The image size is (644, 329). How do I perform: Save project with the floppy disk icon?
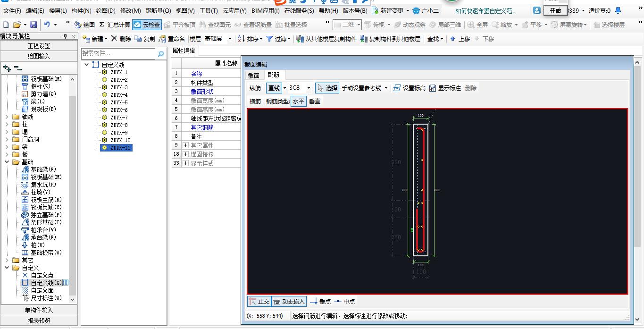click(x=33, y=25)
